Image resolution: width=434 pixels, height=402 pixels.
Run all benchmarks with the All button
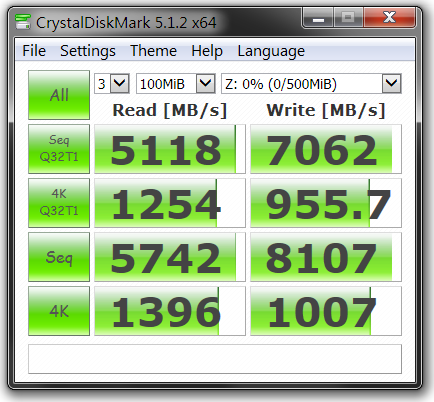point(59,95)
